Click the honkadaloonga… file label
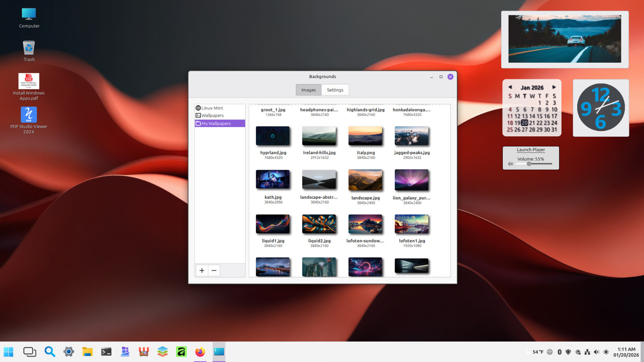644x362 pixels. click(412, 110)
